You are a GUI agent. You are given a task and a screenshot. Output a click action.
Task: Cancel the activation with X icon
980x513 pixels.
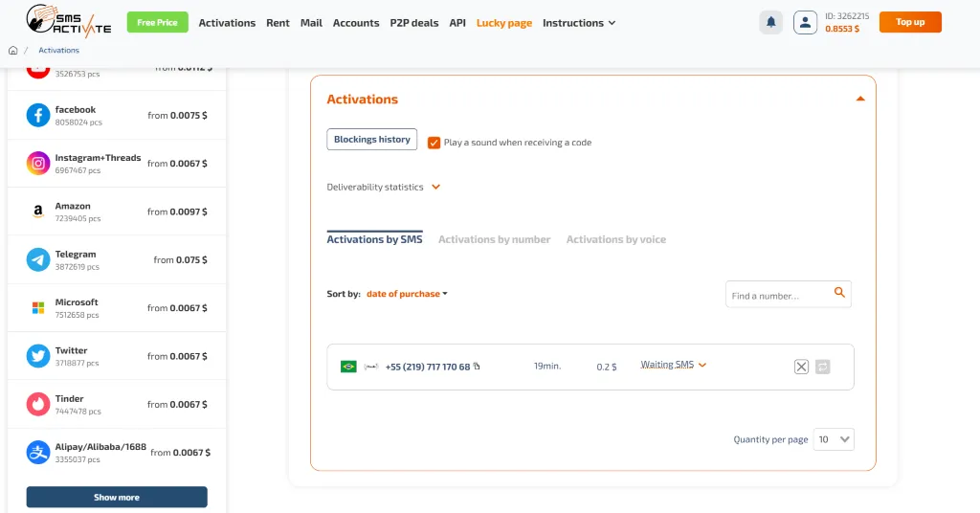[x=801, y=367]
